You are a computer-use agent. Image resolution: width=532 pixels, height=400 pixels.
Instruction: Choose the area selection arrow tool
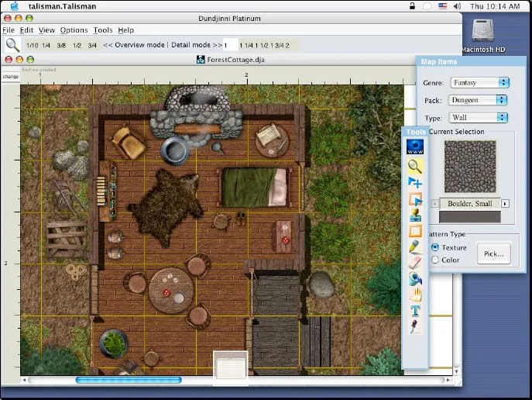pyautogui.click(x=414, y=199)
